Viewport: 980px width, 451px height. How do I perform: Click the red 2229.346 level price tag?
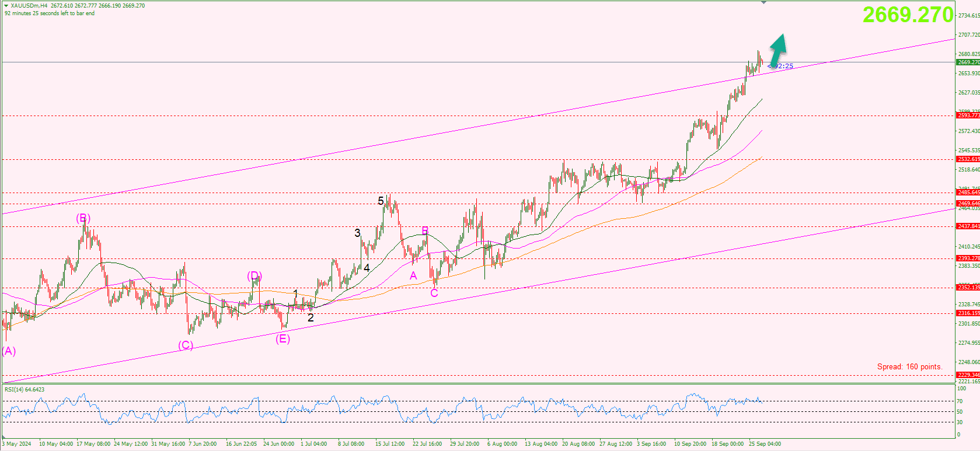pos(968,375)
